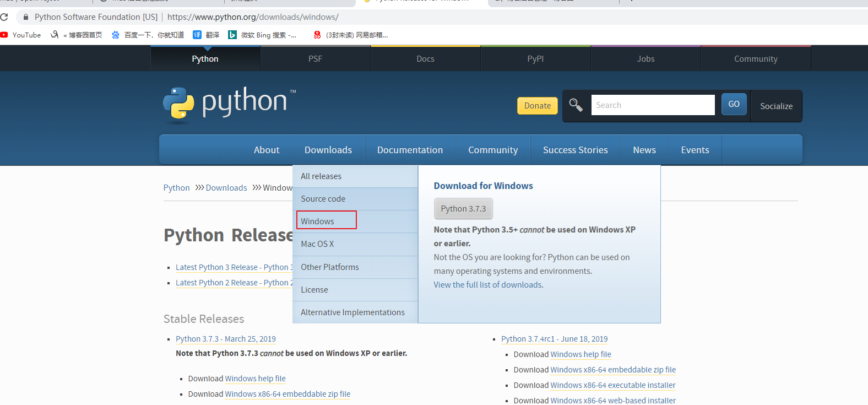Viewport: 868px width, 405px height.
Task: Download Windows x86-64 embeddable zip under 3.7.3
Action: pos(287,394)
